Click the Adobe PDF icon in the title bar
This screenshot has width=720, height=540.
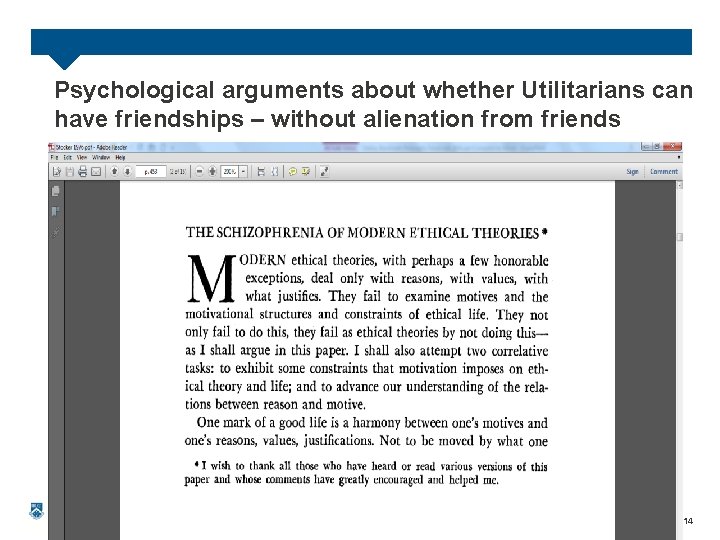[x=52, y=147]
